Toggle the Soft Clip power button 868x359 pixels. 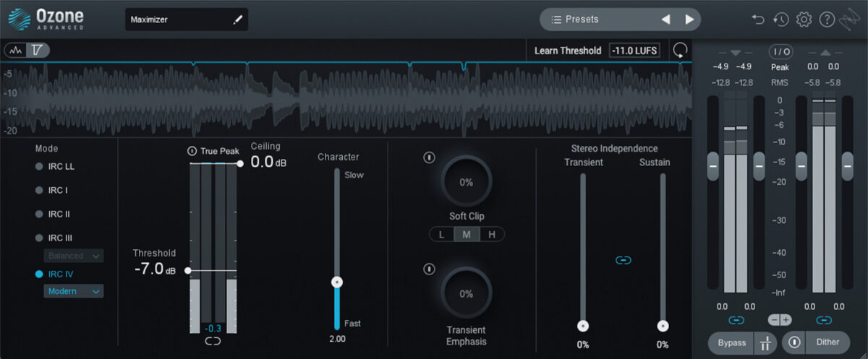pyautogui.click(x=429, y=157)
